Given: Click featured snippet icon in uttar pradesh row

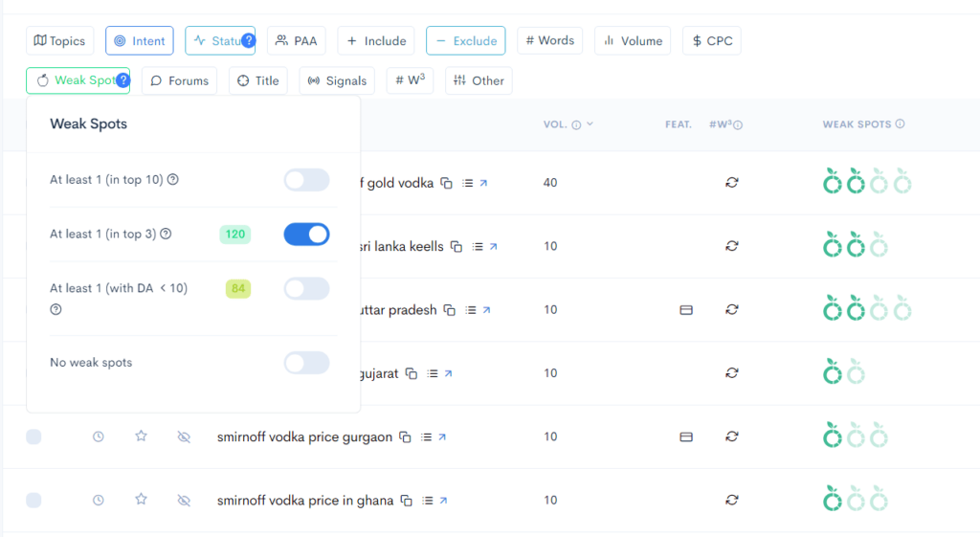Looking at the screenshot, I should pos(685,310).
